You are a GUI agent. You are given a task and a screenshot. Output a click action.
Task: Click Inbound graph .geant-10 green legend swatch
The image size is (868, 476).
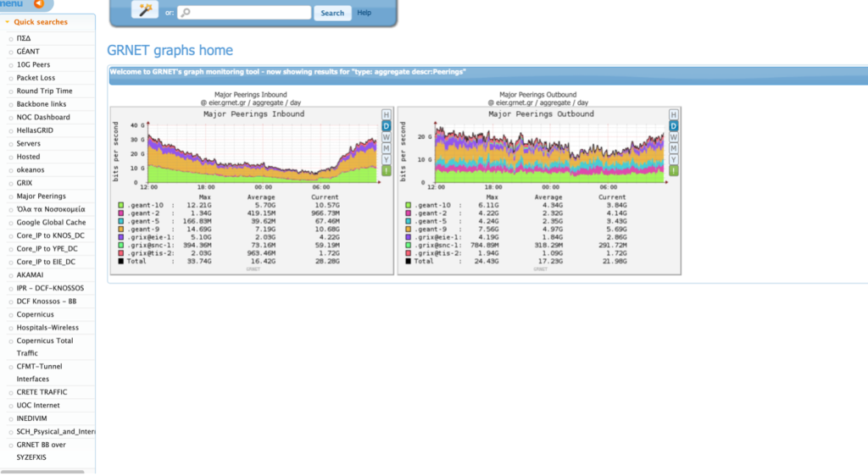pos(120,205)
